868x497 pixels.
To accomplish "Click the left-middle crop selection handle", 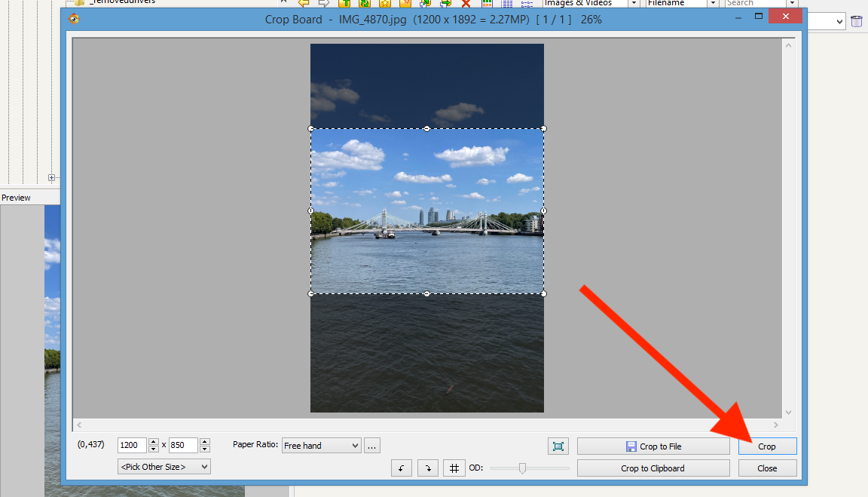I will (x=310, y=210).
